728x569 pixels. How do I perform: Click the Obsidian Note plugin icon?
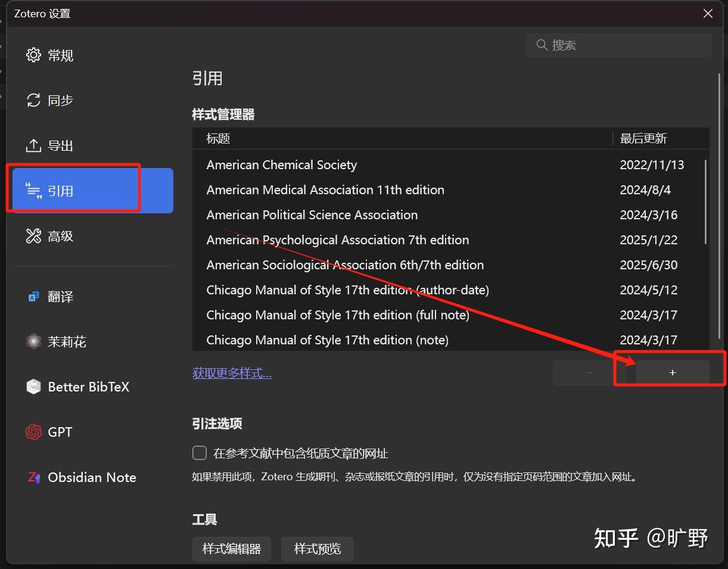coord(34,477)
